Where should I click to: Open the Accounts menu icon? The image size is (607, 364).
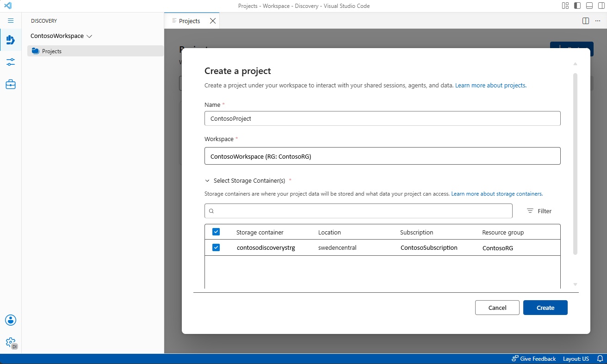tap(11, 320)
